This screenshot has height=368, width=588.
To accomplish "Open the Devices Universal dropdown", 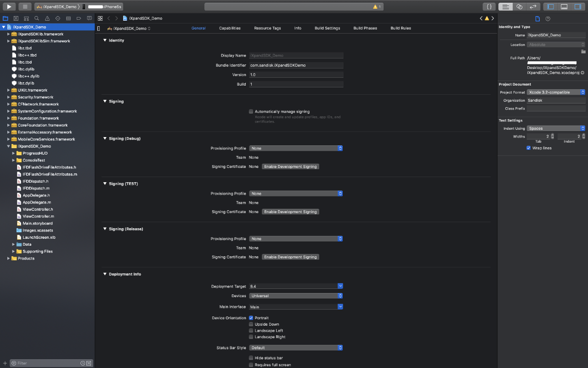I will [296, 296].
